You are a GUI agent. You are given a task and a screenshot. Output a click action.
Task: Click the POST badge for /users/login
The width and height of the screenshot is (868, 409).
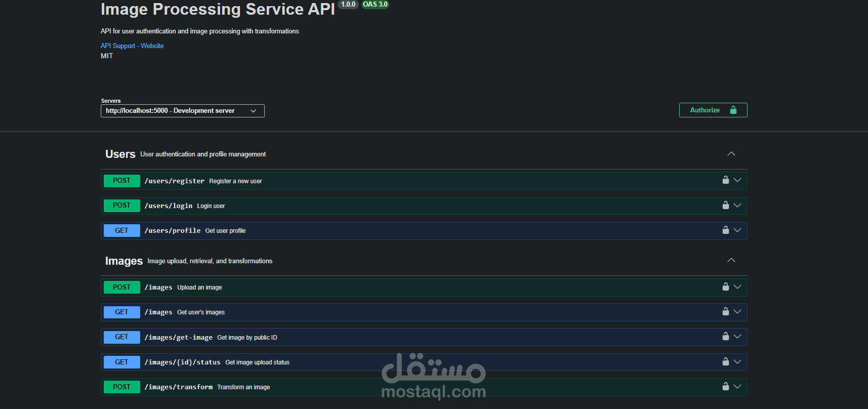point(122,206)
